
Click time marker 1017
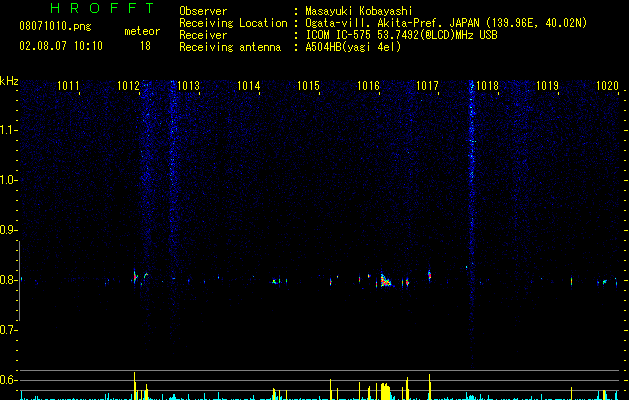[x=427, y=86]
